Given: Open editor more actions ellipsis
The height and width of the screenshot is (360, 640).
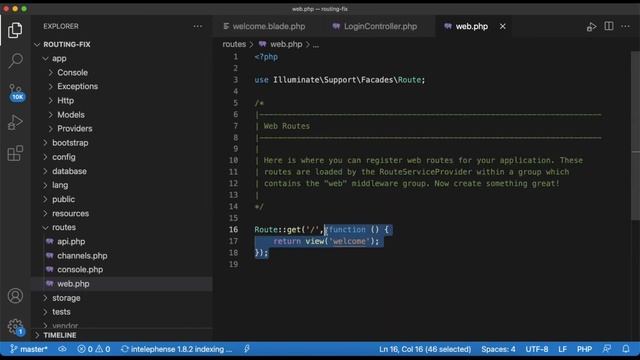Looking at the screenshot, I should coord(625,27).
